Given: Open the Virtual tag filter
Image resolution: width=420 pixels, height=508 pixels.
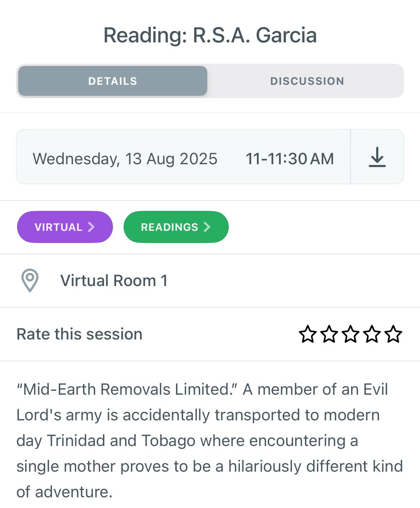Looking at the screenshot, I should click(x=59, y=227).
